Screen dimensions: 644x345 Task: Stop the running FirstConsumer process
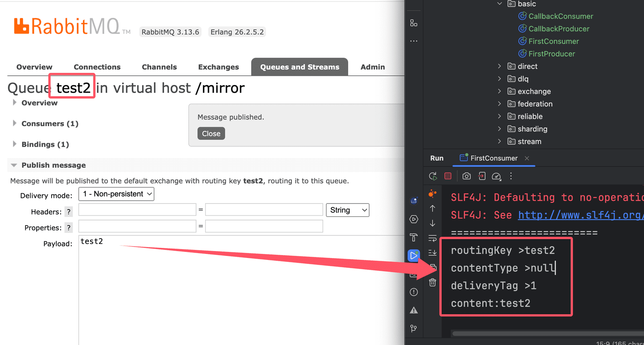(448, 176)
